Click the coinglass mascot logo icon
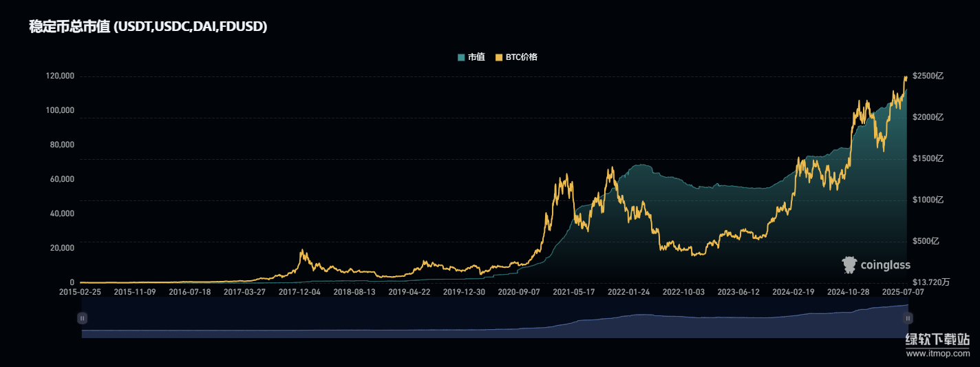Screen dimensions: 980x367 coord(849,264)
